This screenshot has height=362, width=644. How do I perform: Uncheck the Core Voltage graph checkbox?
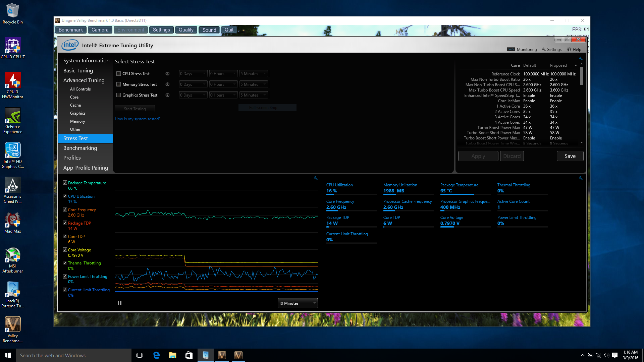(65, 250)
